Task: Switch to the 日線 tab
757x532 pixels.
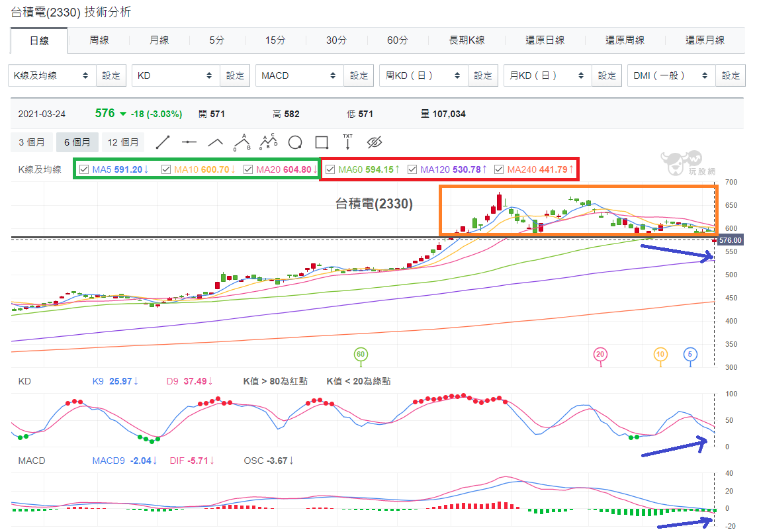Action: click(x=39, y=40)
